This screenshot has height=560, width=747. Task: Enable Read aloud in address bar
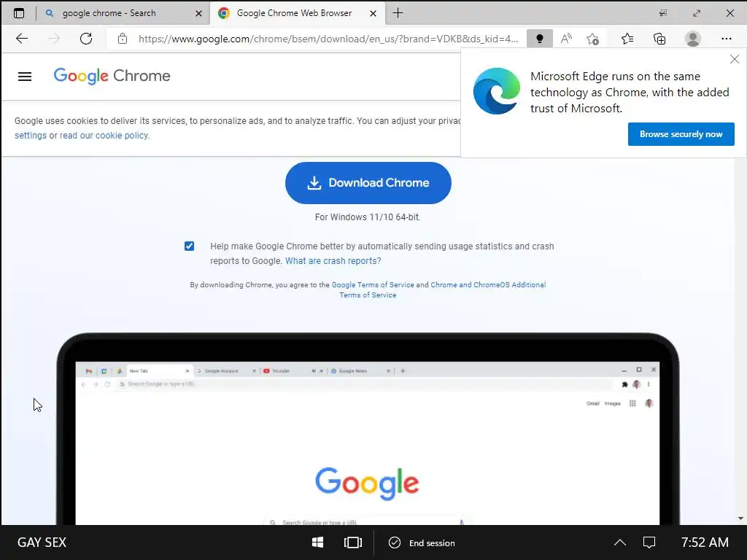pos(566,39)
